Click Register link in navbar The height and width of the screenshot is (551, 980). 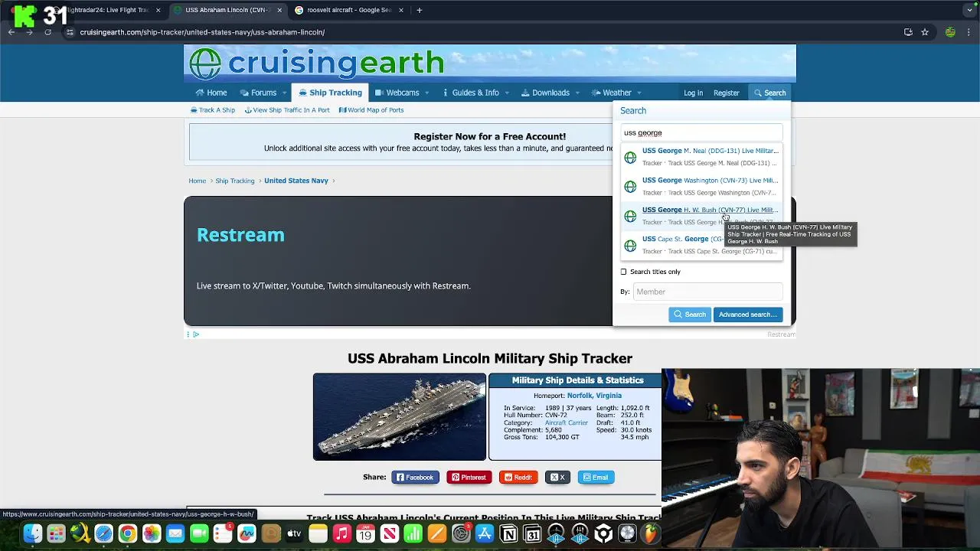click(727, 93)
